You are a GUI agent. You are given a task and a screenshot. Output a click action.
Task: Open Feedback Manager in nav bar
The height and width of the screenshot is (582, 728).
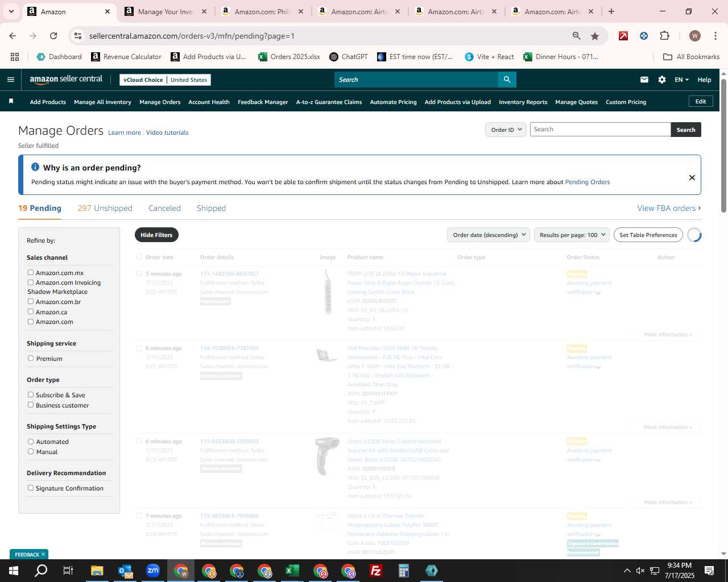tap(263, 102)
